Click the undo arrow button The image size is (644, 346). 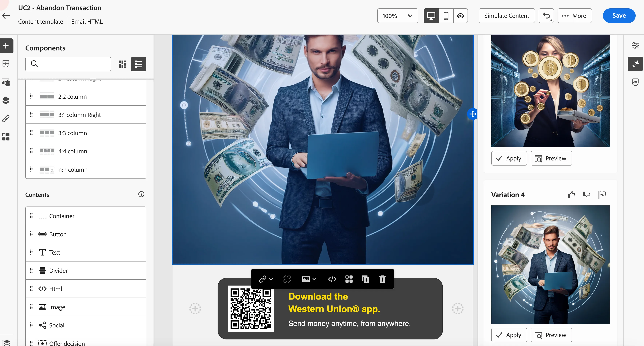coord(546,16)
